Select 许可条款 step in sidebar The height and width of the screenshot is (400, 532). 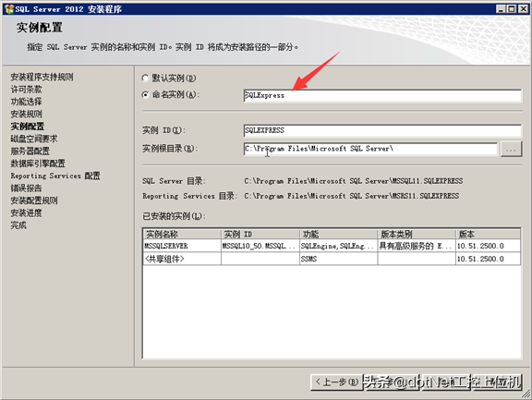pos(26,90)
